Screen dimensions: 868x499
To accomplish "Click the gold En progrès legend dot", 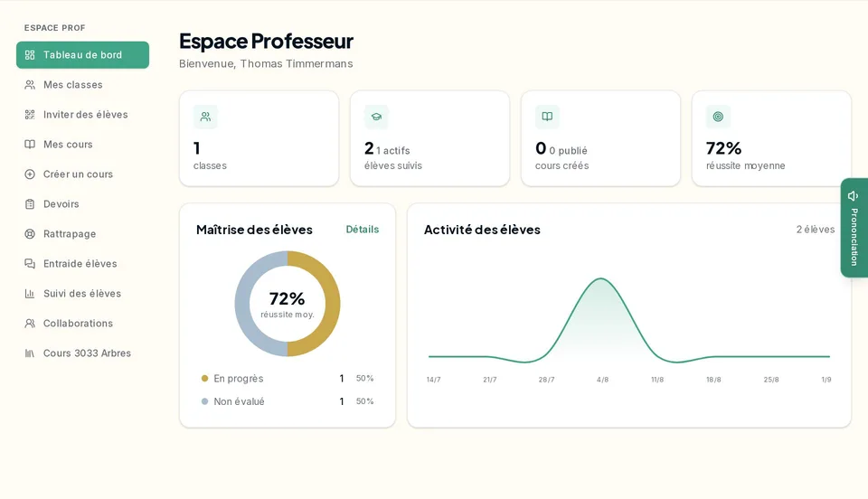I will tap(205, 379).
